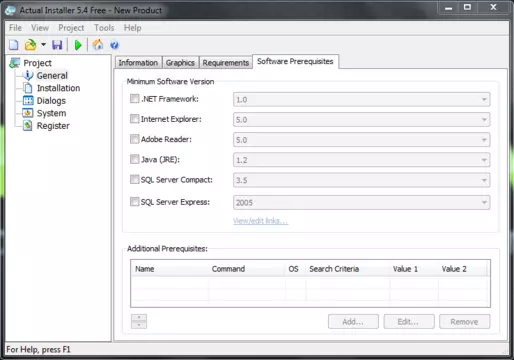
Task: Click the View/edit links hyperlink
Action: point(260,221)
